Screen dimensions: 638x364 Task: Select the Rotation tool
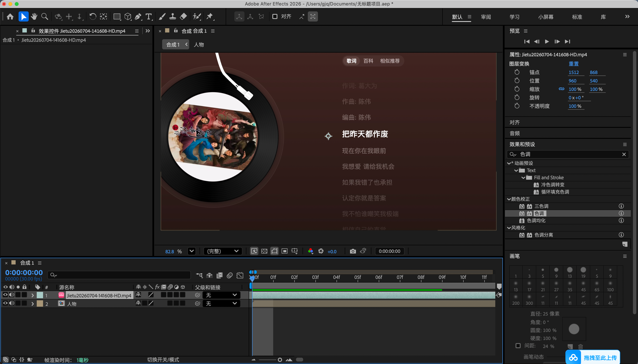pyautogui.click(x=92, y=17)
